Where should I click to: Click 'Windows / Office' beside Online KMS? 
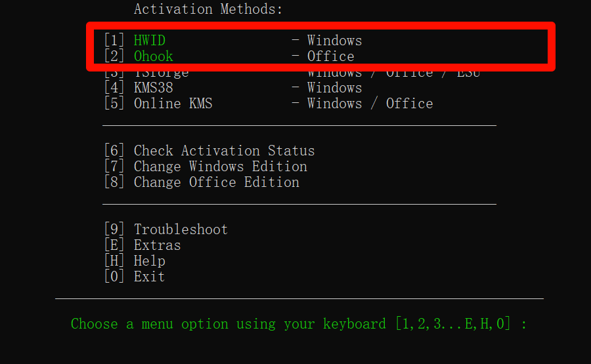(370, 104)
